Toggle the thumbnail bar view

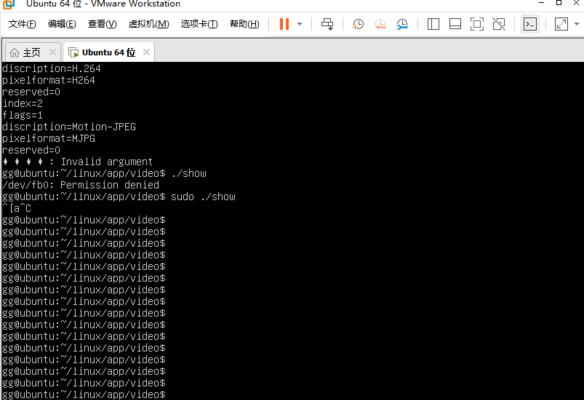[x=455, y=24]
